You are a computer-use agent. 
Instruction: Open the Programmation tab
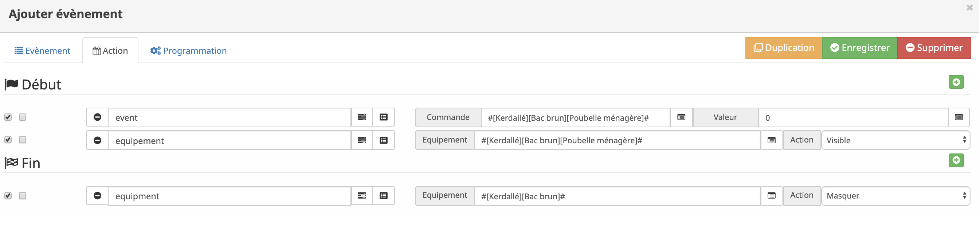188,51
